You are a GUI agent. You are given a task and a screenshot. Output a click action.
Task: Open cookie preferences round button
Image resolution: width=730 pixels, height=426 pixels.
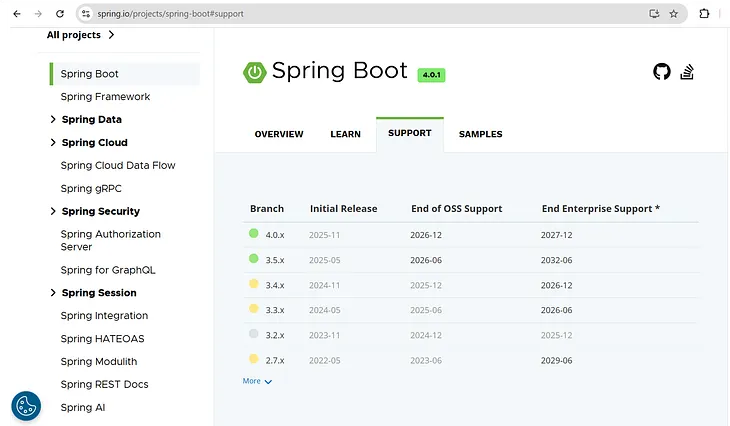click(26, 406)
